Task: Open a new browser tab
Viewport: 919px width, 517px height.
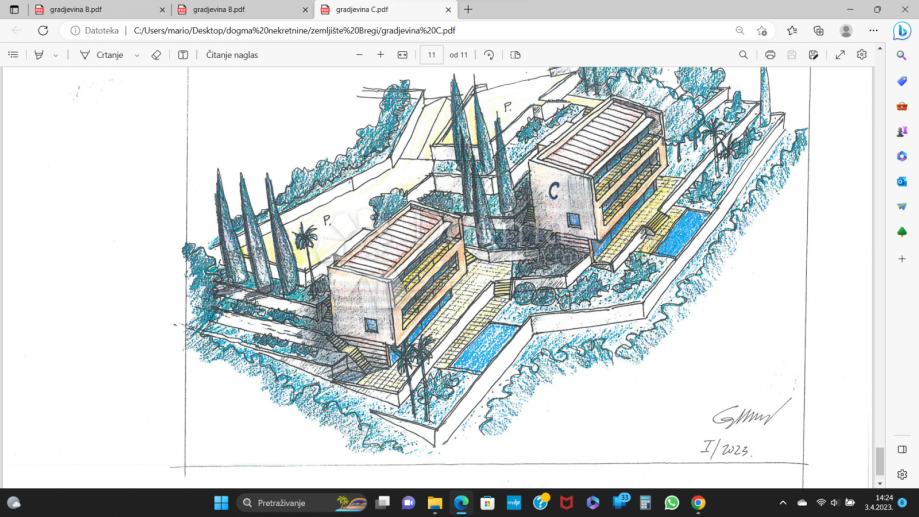Action: 468,9
